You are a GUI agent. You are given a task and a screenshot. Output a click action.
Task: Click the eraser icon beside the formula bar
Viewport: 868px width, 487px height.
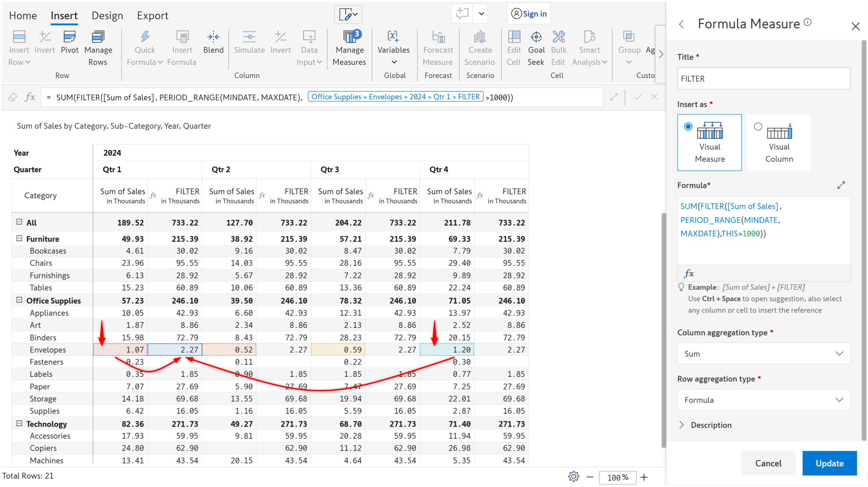tap(12, 97)
